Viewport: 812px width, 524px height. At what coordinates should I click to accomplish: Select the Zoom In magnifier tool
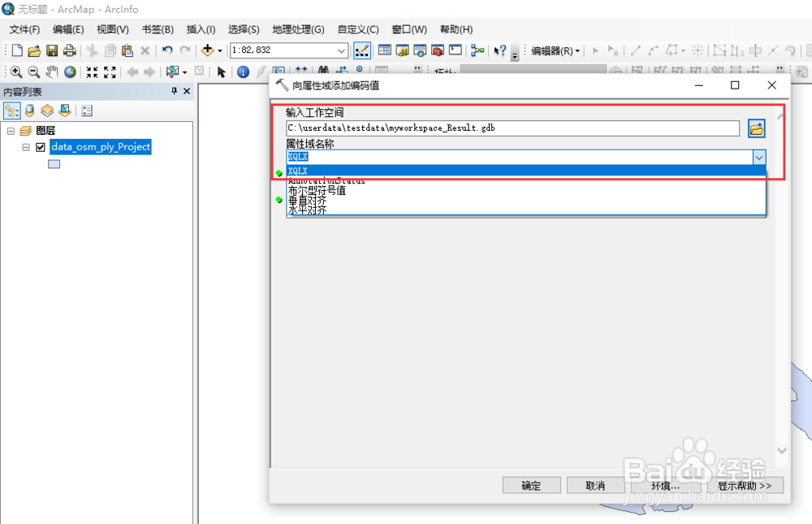pyautogui.click(x=16, y=71)
